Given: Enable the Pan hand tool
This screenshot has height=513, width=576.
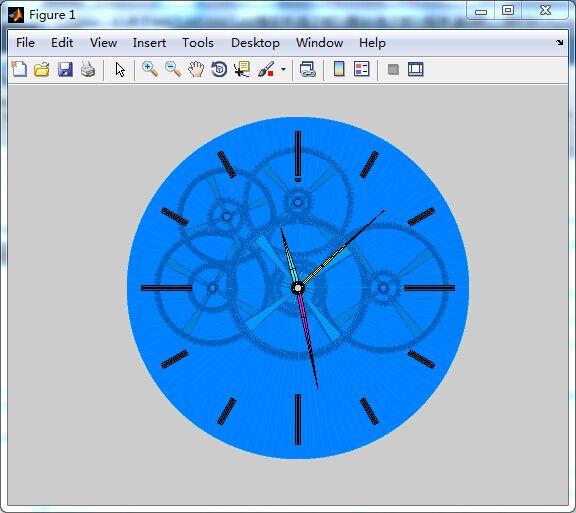Looking at the screenshot, I should [x=196, y=69].
